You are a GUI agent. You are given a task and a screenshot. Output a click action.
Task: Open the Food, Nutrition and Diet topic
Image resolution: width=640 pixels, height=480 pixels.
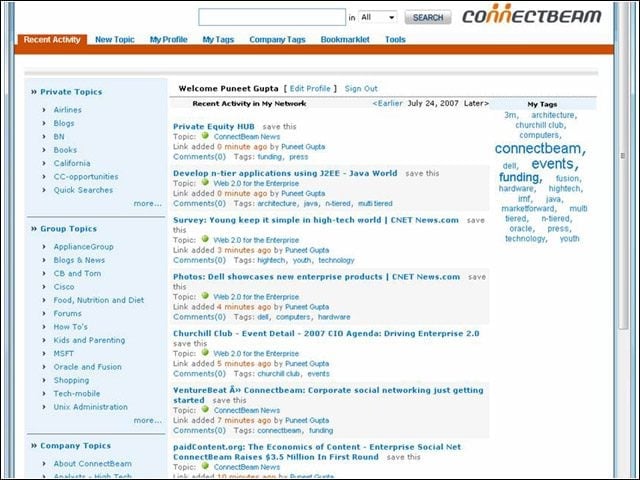pyautogui.click(x=99, y=300)
